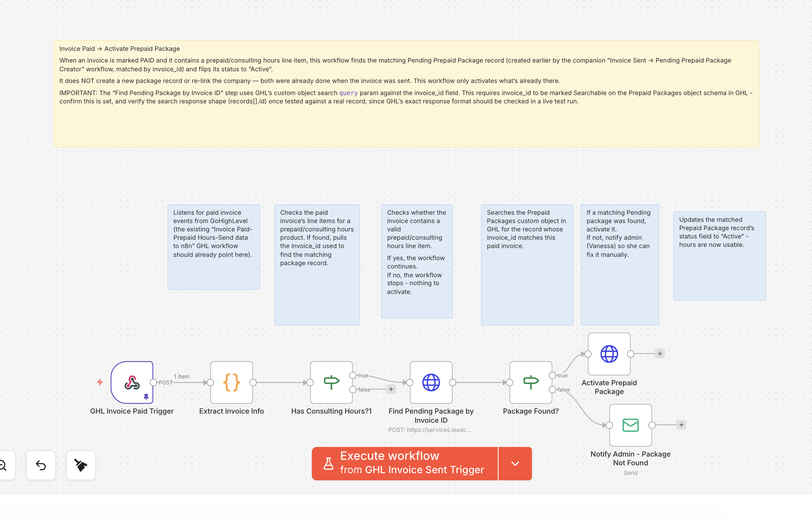Open the execute workflow trigger dropdown chevron

[515, 464]
